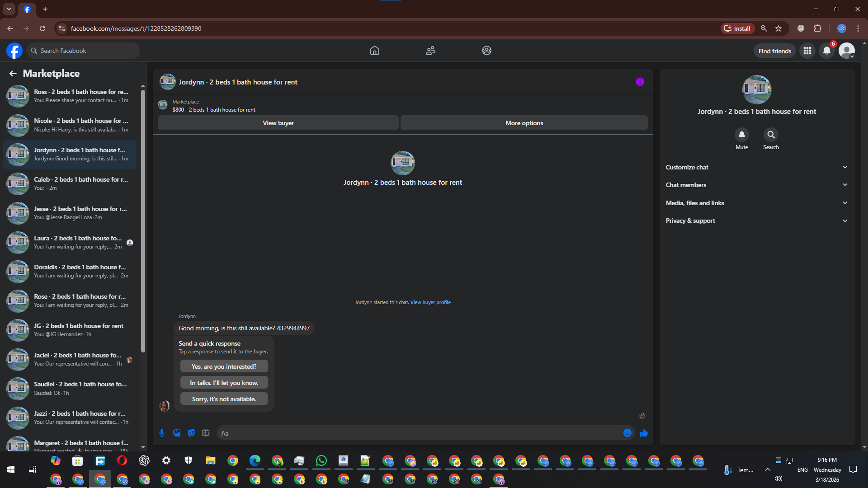Click the voice clip microphone icon
The height and width of the screenshot is (488, 868).
tap(162, 433)
